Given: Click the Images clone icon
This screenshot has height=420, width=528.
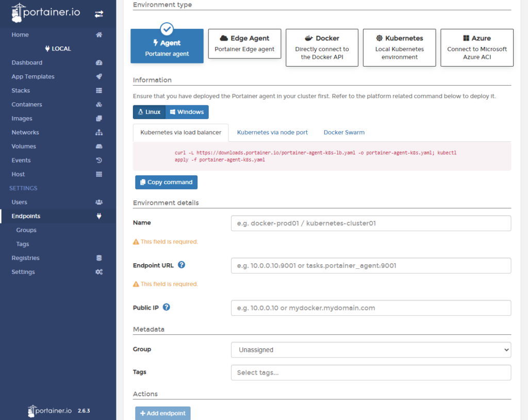Looking at the screenshot, I should click(x=99, y=118).
